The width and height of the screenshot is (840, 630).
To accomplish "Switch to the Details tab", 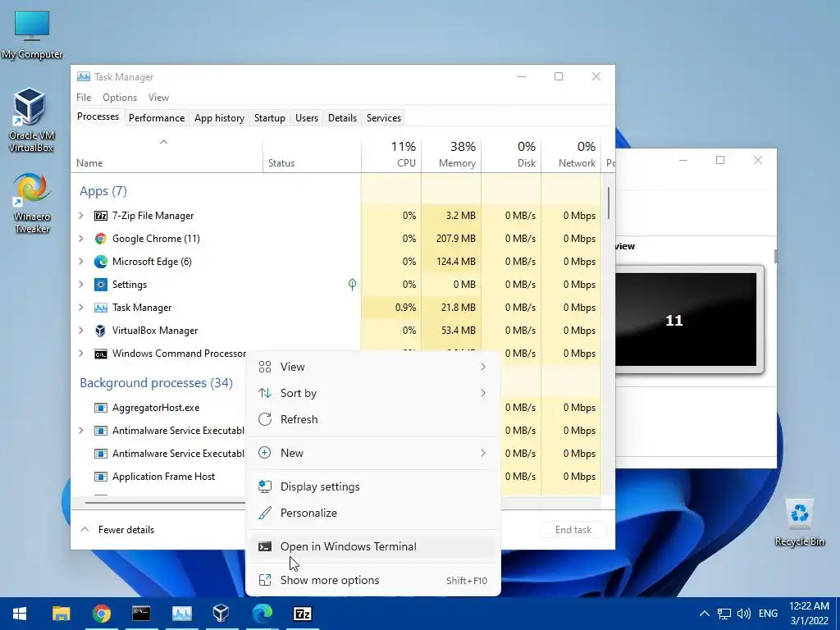I will 342,118.
